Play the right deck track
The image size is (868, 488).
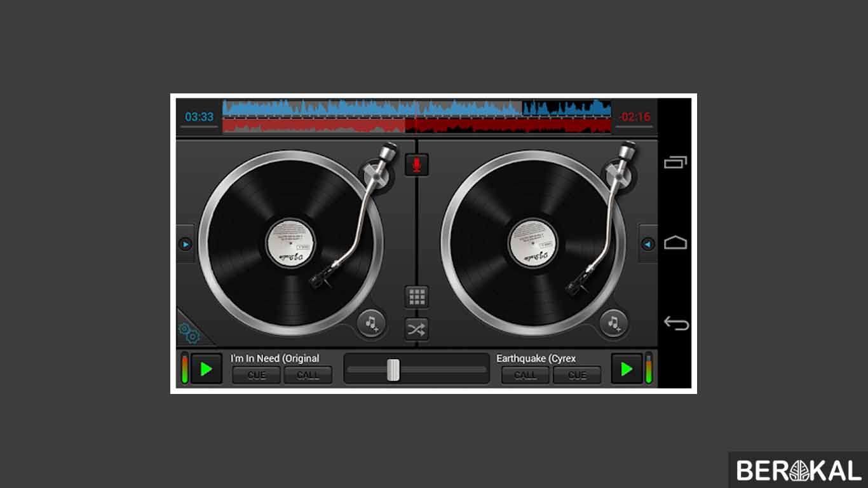[627, 369]
